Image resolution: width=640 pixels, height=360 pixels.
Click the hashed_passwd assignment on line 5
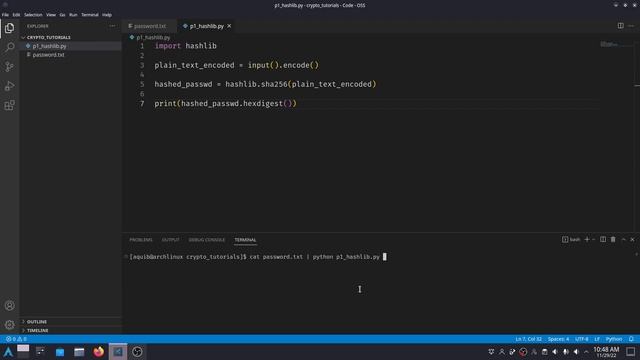click(x=265, y=84)
